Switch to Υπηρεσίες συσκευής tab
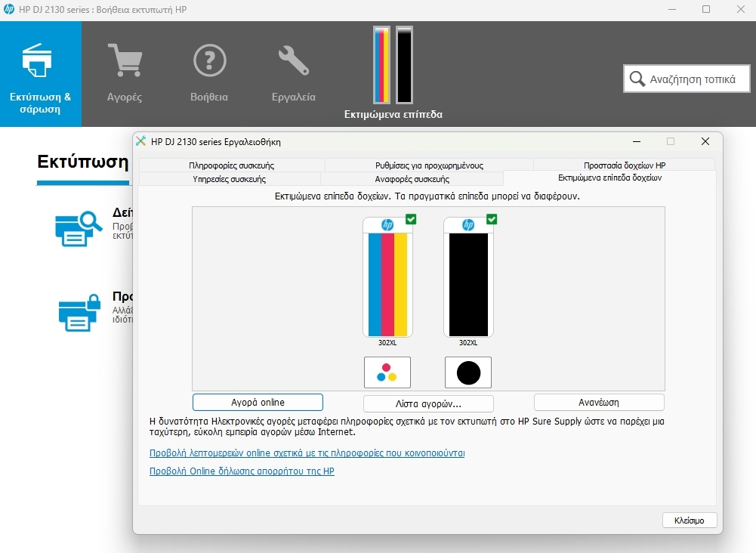Viewport: 756px width, 553px height. tap(230, 179)
